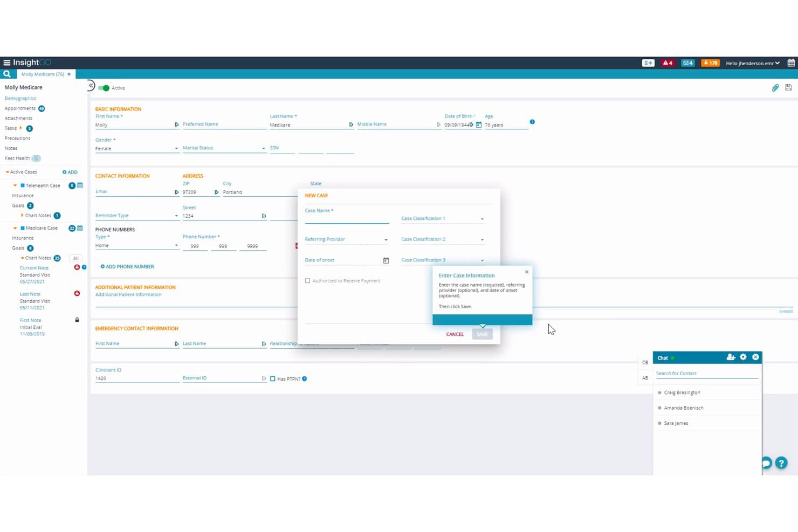Image resolution: width=798 pixels, height=532 pixels.
Task: Open the Telehealth Case calendar icon
Action: [x=80, y=185]
